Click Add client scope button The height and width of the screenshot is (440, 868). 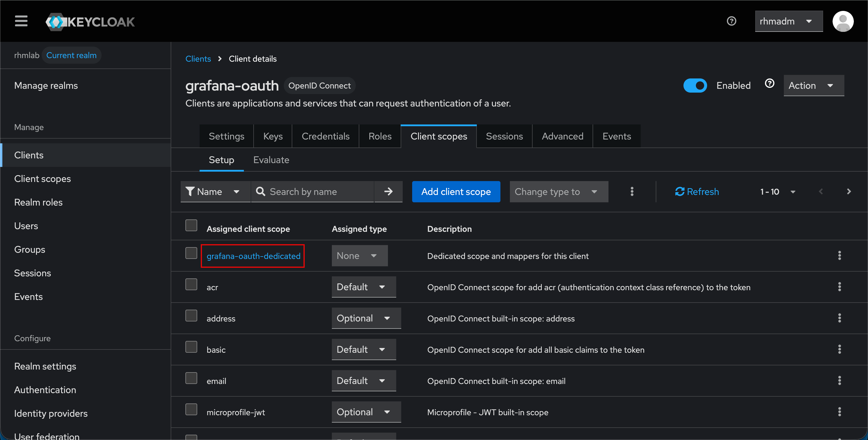[x=456, y=192]
